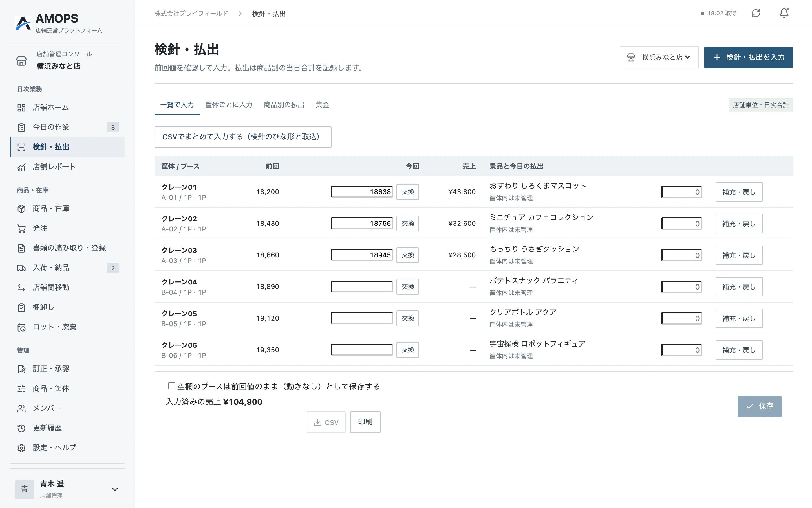The width and height of the screenshot is (812, 508).
Task: Switch to 筐体ごとに入力 tab
Action: (229, 105)
